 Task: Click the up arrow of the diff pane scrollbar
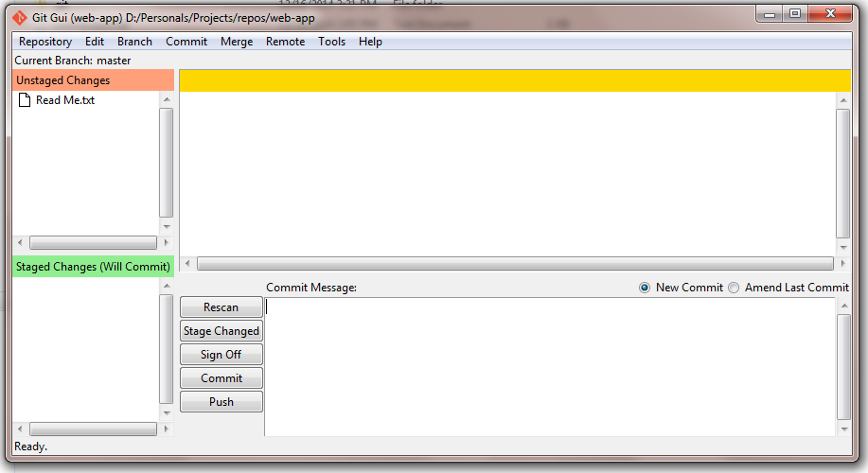(x=843, y=100)
